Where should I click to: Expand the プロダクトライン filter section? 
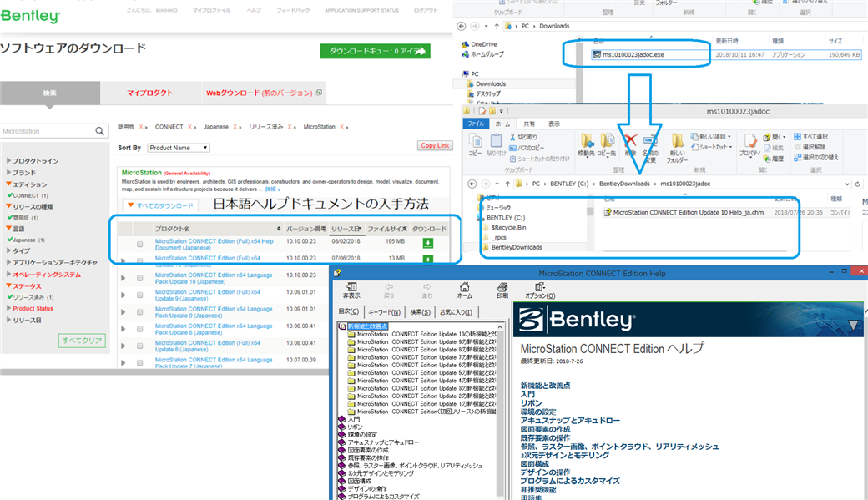click(9, 160)
